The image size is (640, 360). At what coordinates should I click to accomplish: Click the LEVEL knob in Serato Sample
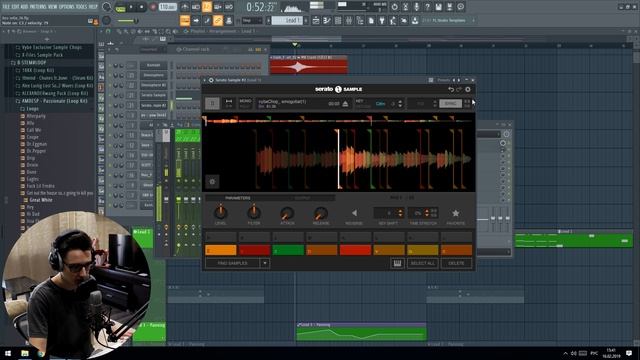(220, 212)
